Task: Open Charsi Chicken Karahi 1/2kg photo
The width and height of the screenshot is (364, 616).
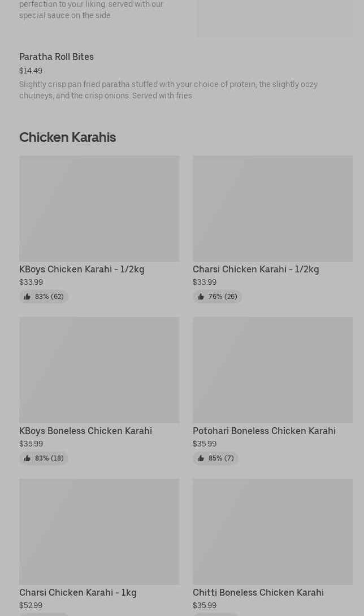Action: [x=272, y=209]
